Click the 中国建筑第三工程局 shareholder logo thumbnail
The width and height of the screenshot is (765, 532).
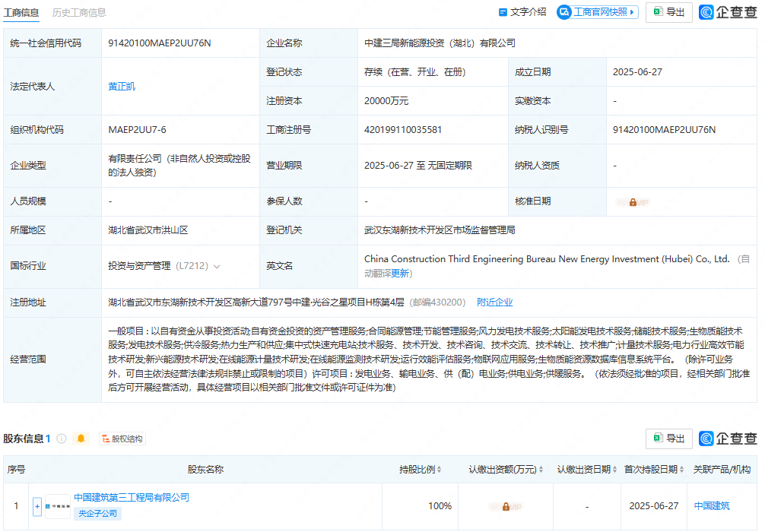(58, 507)
